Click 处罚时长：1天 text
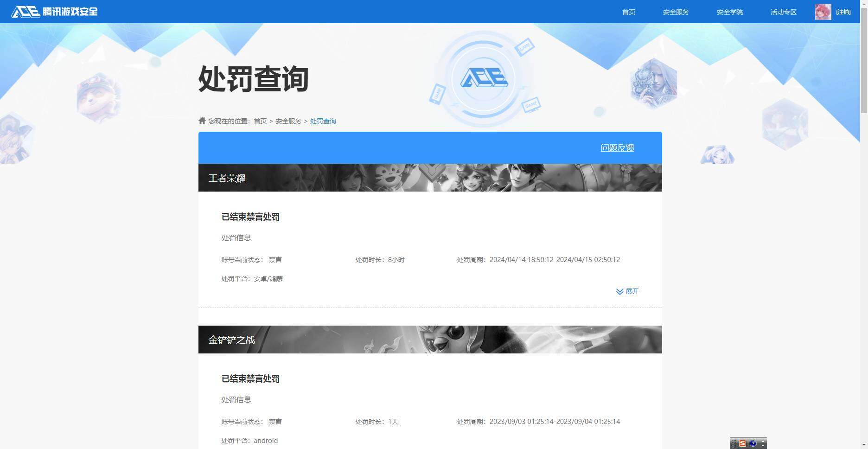The image size is (868, 449). (x=377, y=422)
